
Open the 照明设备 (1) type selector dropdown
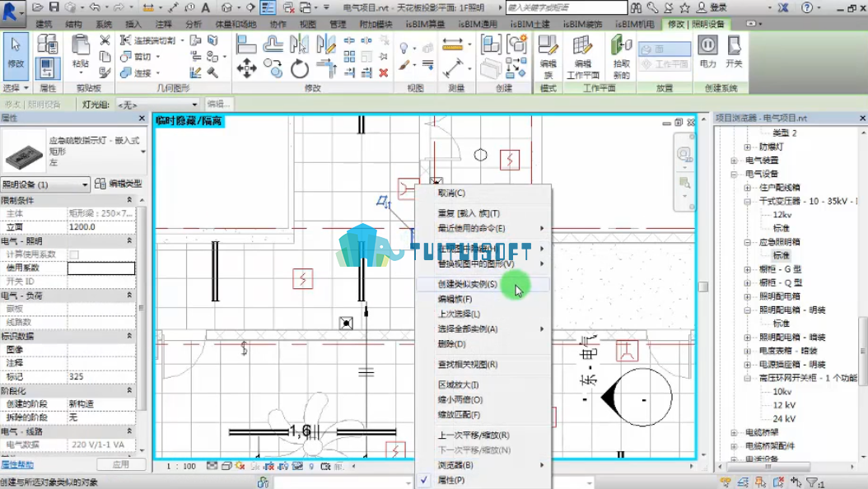45,184
